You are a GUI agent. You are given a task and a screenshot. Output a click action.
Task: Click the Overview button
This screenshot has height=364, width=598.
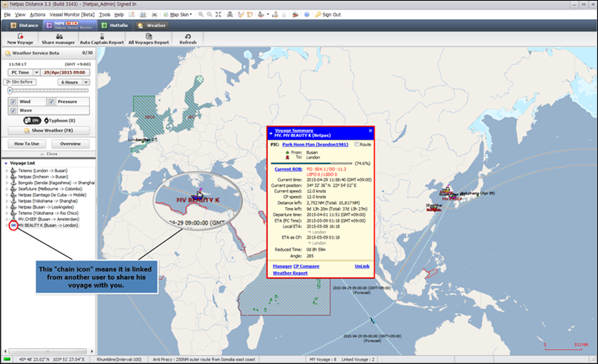70,144
